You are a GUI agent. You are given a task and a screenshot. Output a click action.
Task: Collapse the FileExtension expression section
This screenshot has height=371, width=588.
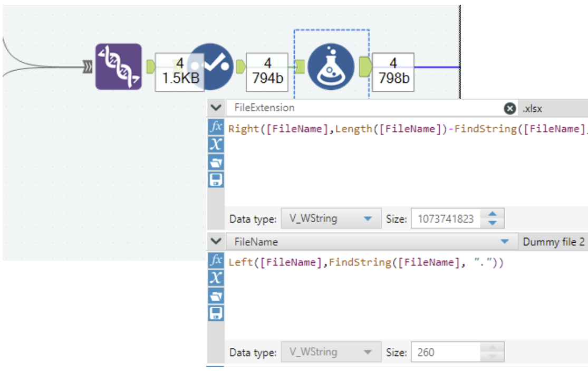[x=216, y=108]
